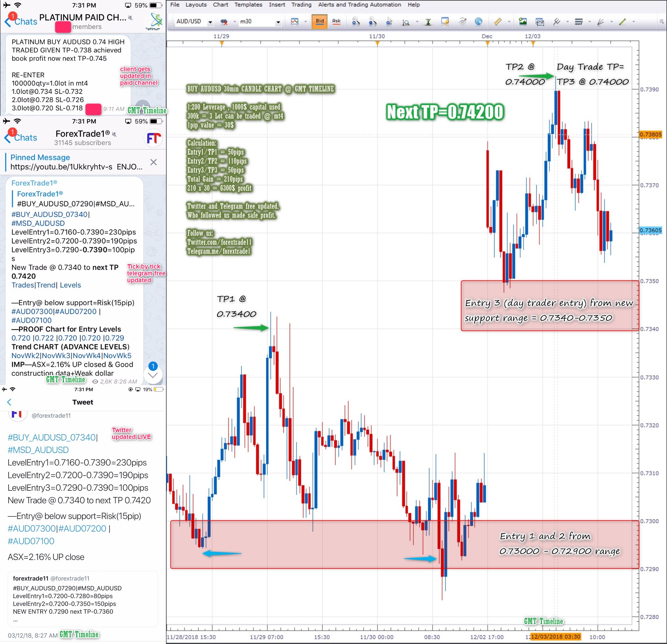Toggle Bid price display

(x=320, y=22)
